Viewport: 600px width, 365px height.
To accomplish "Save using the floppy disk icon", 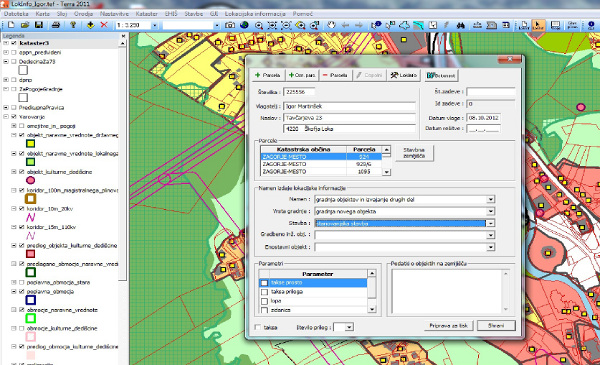I will pos(39,25).
